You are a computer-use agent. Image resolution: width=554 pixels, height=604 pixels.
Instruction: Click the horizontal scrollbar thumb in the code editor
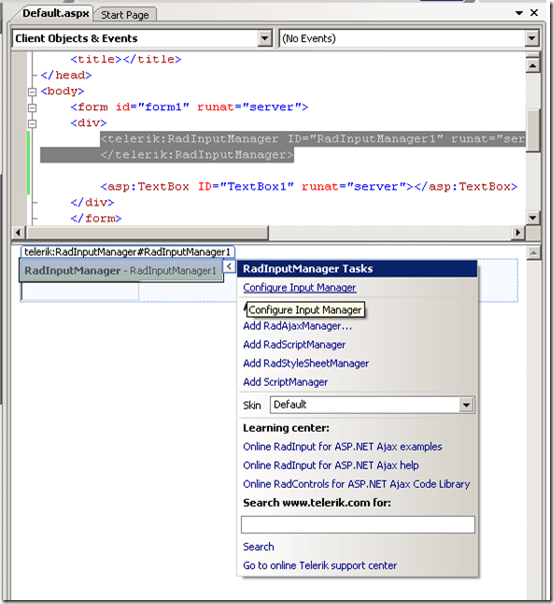point(147,233)
